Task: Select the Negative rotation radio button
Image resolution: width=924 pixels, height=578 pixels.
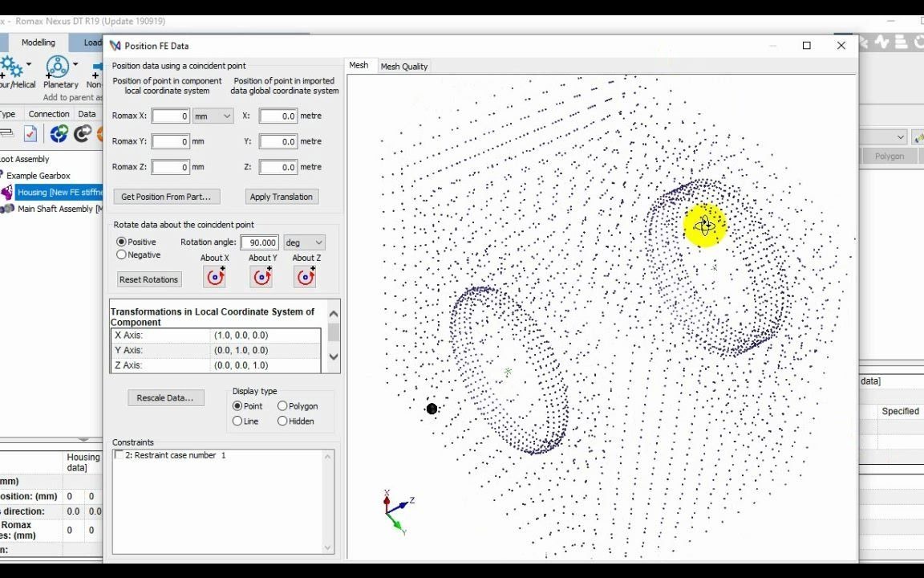Action: click(121, 254)
